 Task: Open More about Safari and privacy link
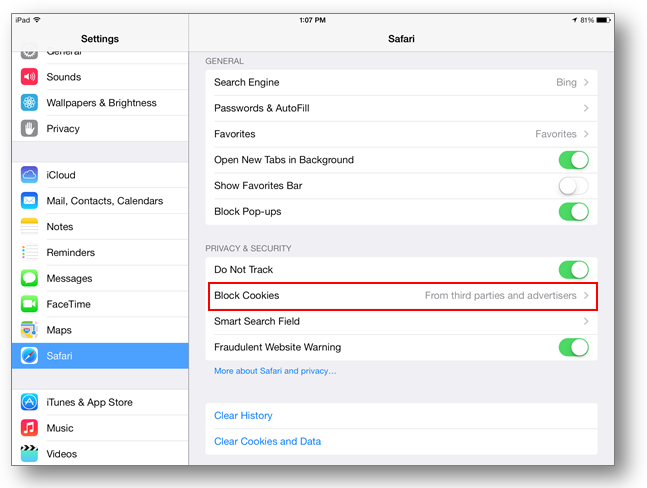pyautogui.click(x=275, y=371)
